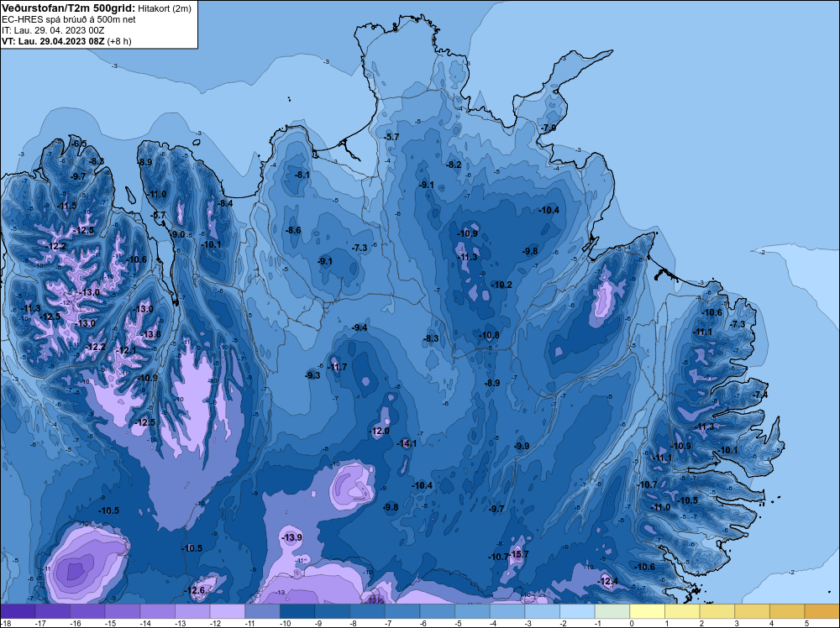This screenshot has height=628, width=840.
Task: Click the -8.6 temperature reading
Action: point(293,230)
